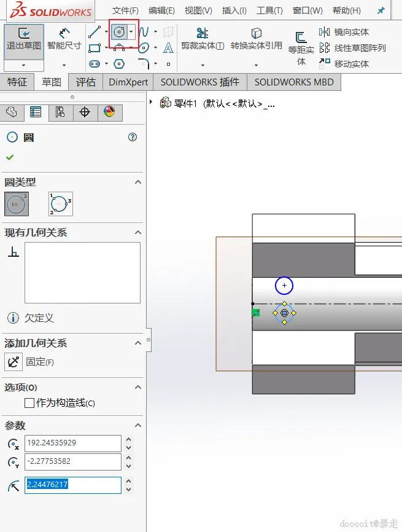The width and height of the screenshot is (402, 532).
Task: Switch to the 评估 evaluate tab
Action: click(x=85, y=82)
